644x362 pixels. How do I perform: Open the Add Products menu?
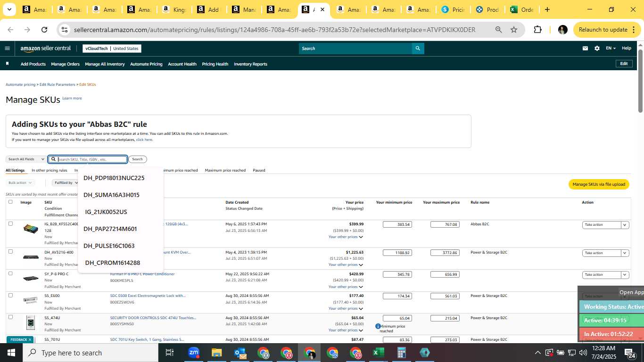coord(33,64)
